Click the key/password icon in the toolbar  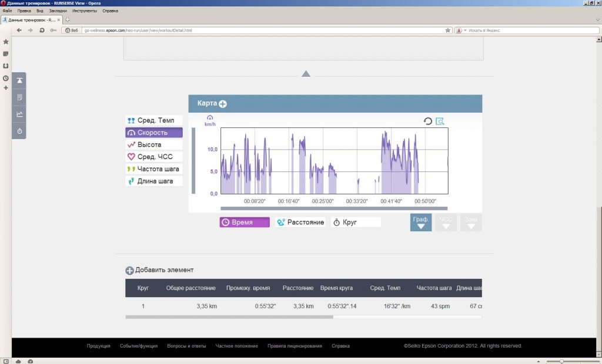coord(53,31)
